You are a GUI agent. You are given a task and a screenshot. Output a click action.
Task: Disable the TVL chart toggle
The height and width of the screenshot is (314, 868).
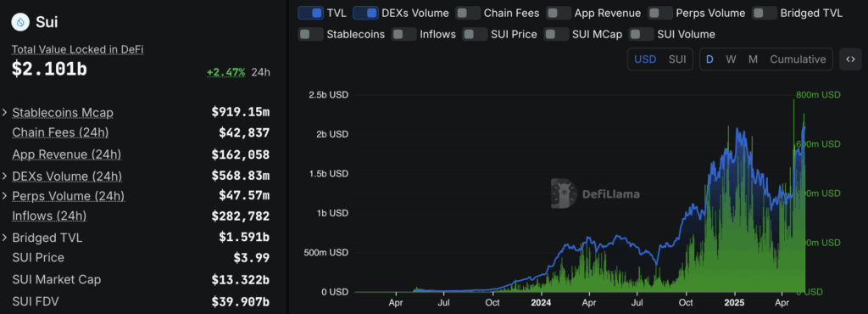tap(310, 13)
